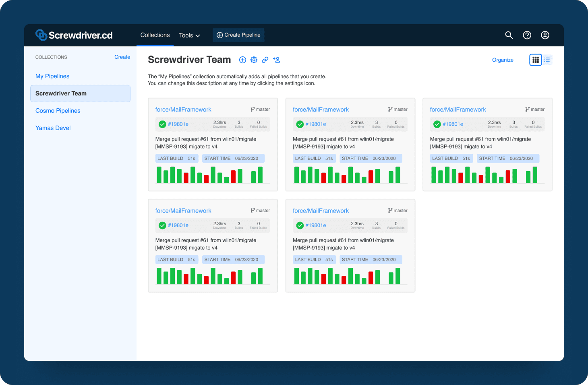Open force/MailFramework in top-middle card
This screenshot has width=588, height=385.
click(321, 110)
